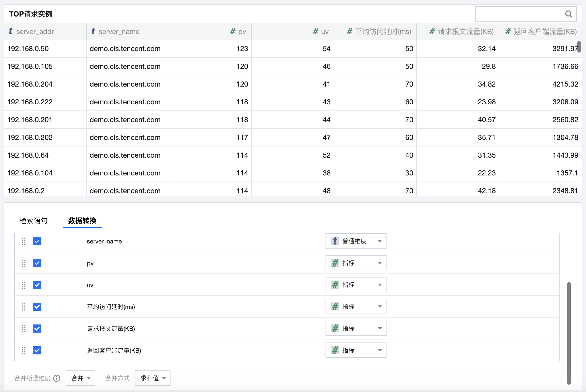Click drag handle for 请求报文流量(KB) row
The width and height of the screenshot is (586, 392).
[24, 329]
